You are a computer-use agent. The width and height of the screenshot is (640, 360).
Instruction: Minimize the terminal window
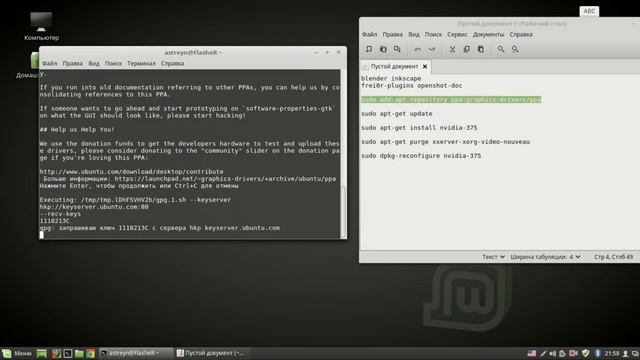click(x=316, y=52)
